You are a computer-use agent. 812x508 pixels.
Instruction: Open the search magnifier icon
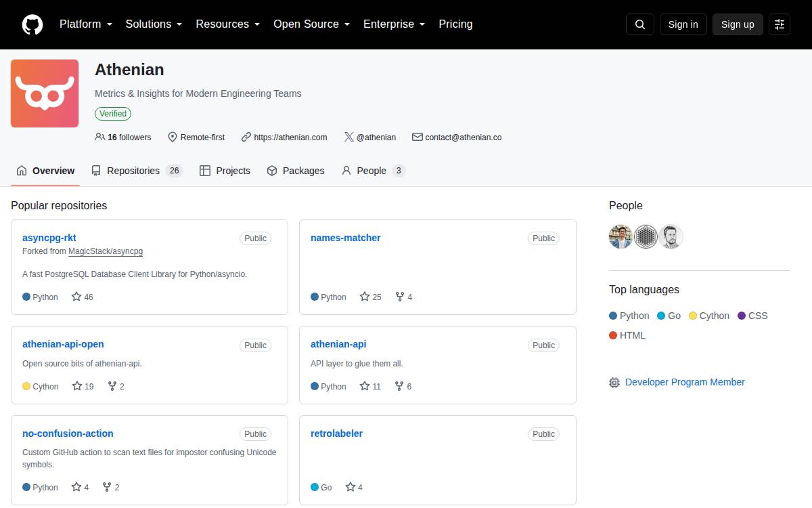coord(640,24)
